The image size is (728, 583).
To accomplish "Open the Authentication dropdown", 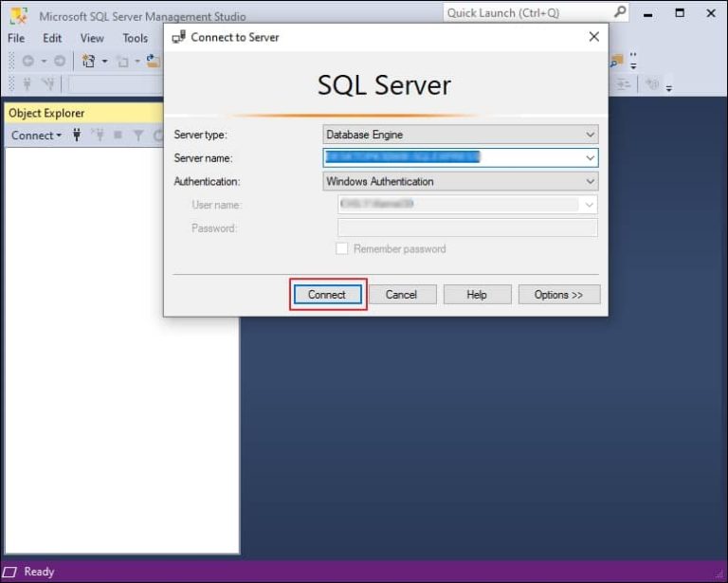I will pyautogui.click(x=460, y=181).
